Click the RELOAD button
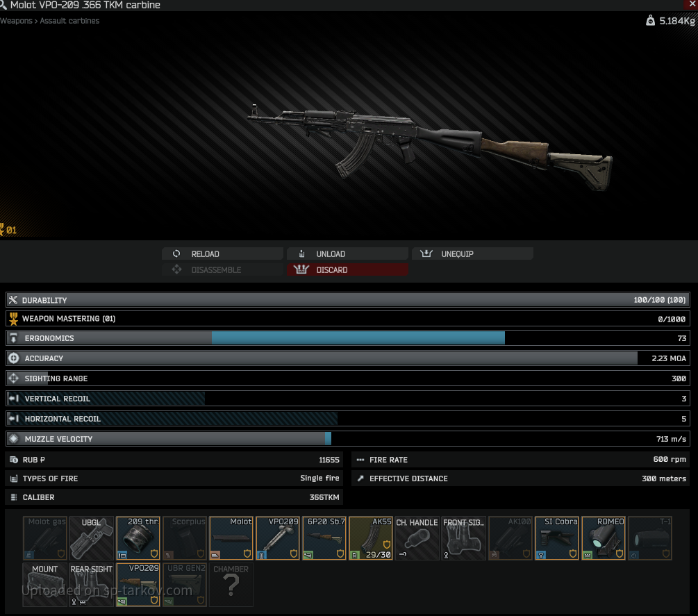This screenshot has height=616, width=698. coord(222,253)
